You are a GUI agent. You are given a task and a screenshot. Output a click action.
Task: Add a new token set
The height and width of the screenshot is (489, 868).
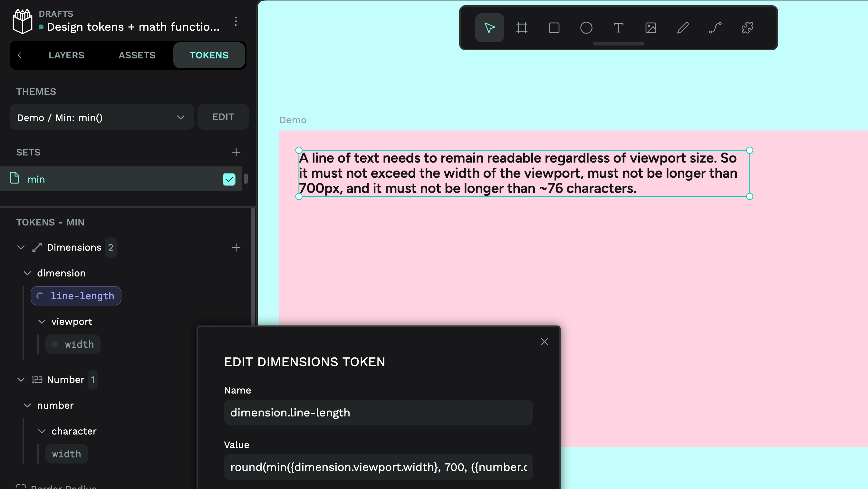236,152
